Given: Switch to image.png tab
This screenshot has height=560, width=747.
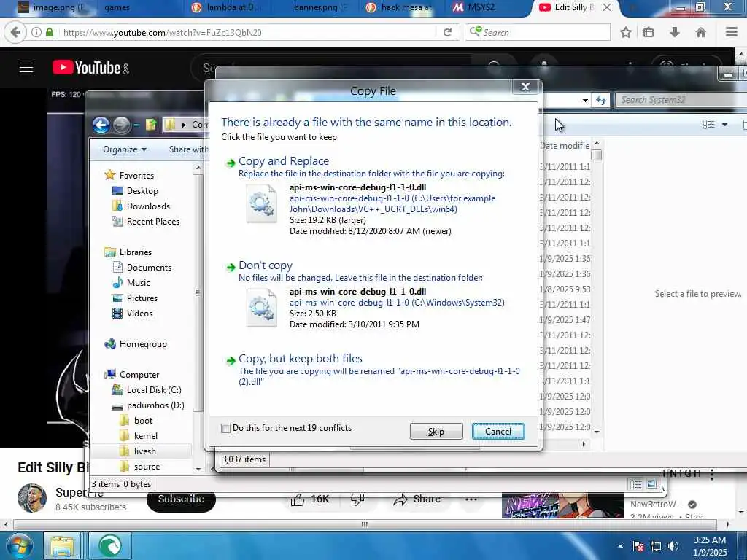Looking at the screenshot, I should point(53,7).
